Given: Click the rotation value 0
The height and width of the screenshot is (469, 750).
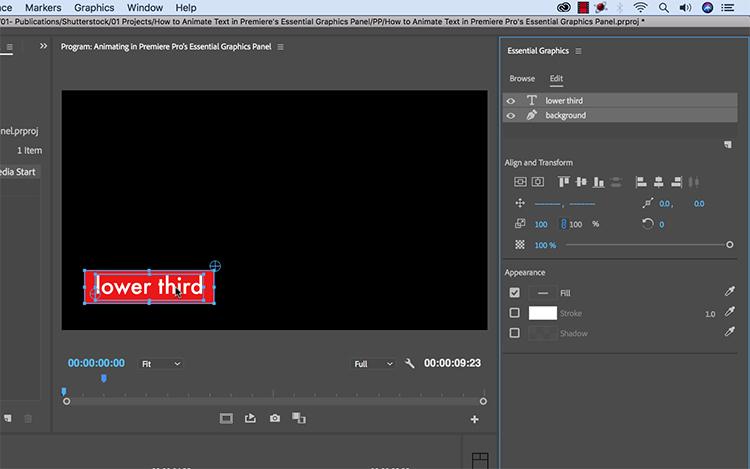Looking at the screenshot, I should coord(662,224).
